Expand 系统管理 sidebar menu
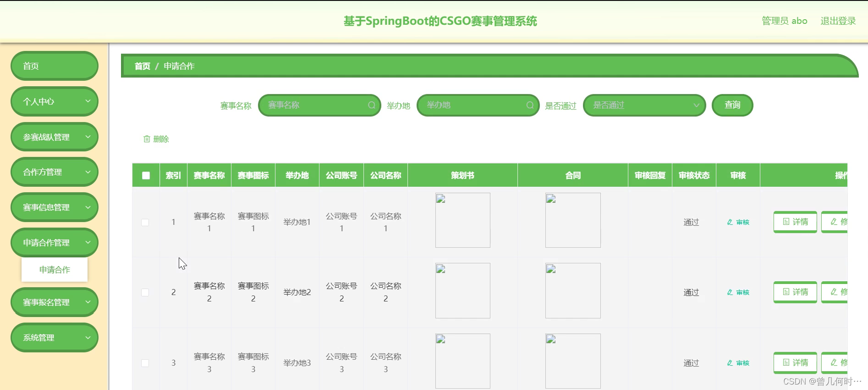This screenshot has height=390, width=868. pos(54,338)
